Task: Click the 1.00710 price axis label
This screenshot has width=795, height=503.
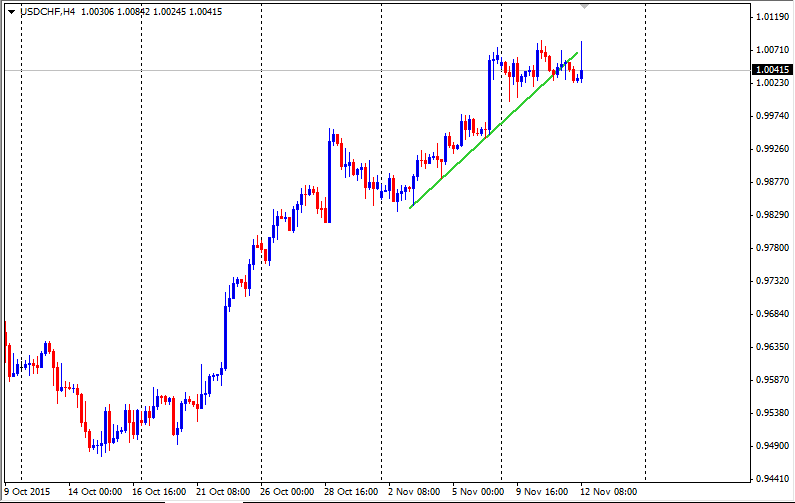Action: (x=773, y=50)
